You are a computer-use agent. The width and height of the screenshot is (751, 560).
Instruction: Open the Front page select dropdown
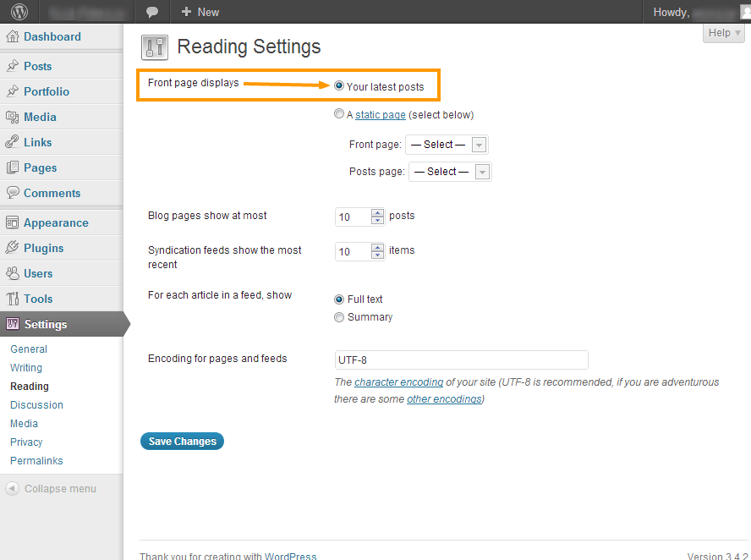coord(447,145)
